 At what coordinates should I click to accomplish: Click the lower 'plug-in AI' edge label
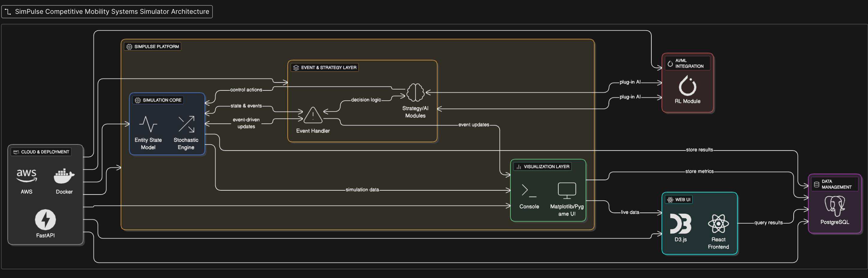pyautogui.click(x=630, y=97)
